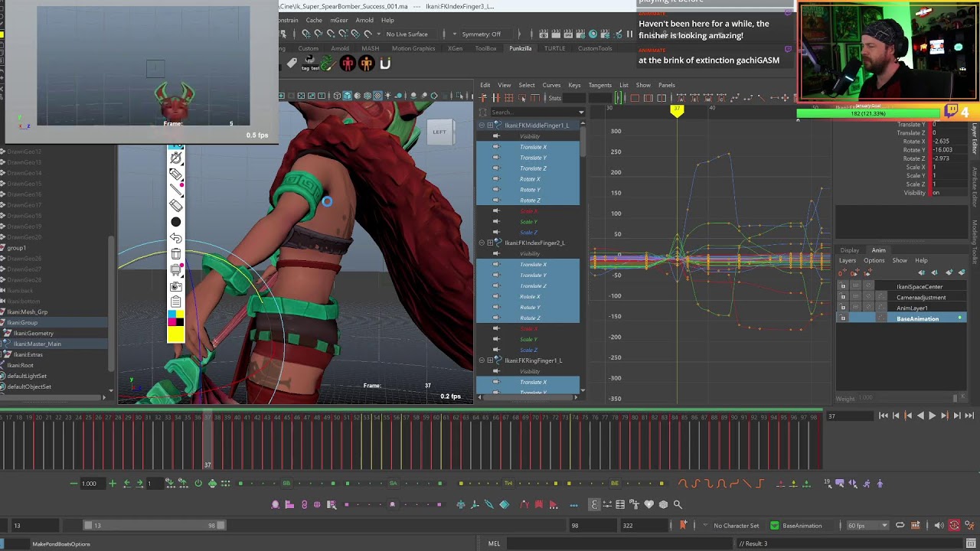Screen dimensions: 980x551
Task: Select Rotate Z under FKMiddleFinger1_L
Action: tap(528, 201)
